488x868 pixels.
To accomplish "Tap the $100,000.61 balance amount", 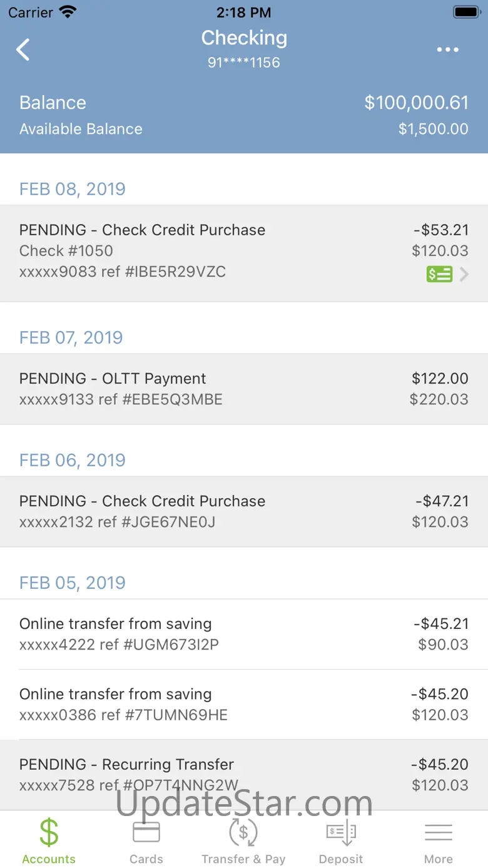I will pyautogui.click(x=416, y=103).
